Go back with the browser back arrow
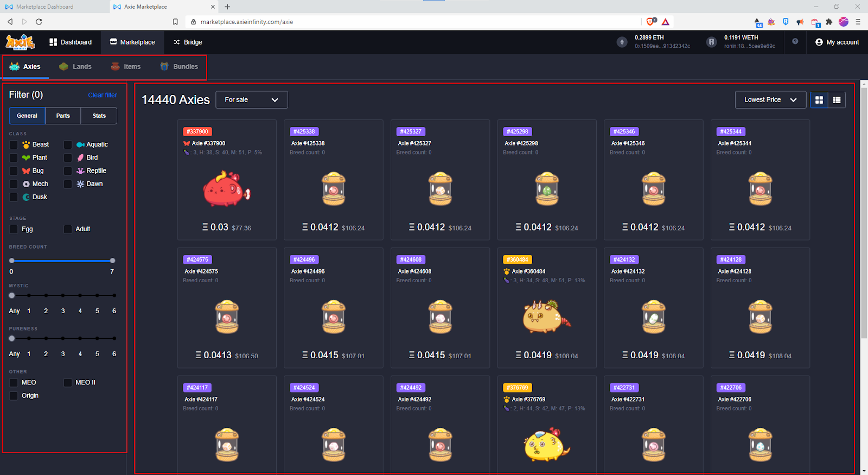Viewport: 868px width, 475px height. point(10,22)
